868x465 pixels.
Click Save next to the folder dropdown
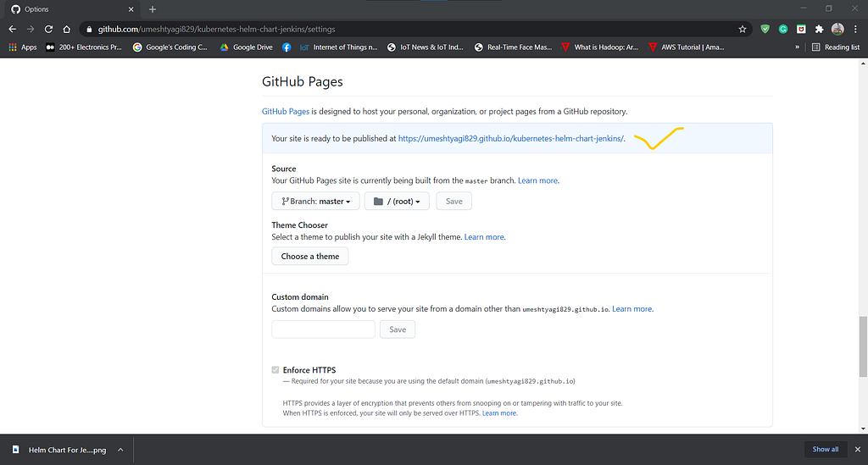pos(454,202)
